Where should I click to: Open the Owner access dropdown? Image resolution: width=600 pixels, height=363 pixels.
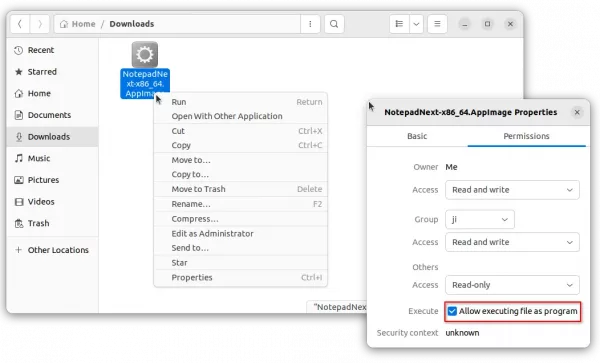(512, 190)
